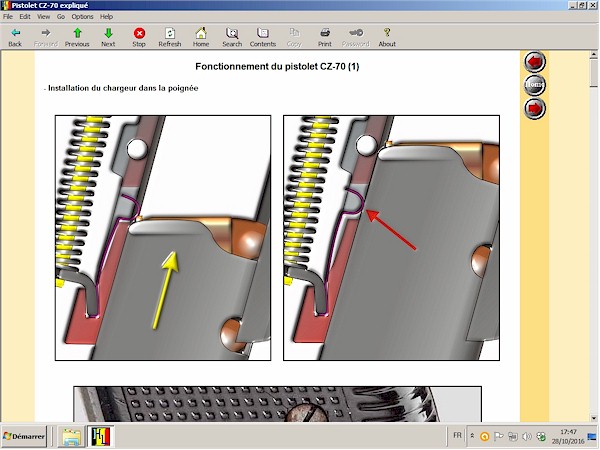This screenshot has width=600, height=450.
Task: Click the vertical scrollbar up arrow
Action: [593, 55]
